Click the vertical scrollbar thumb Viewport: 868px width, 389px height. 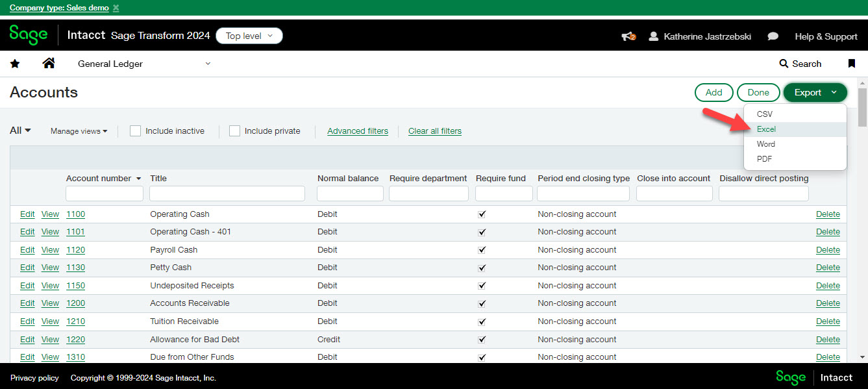pos(862,107)
